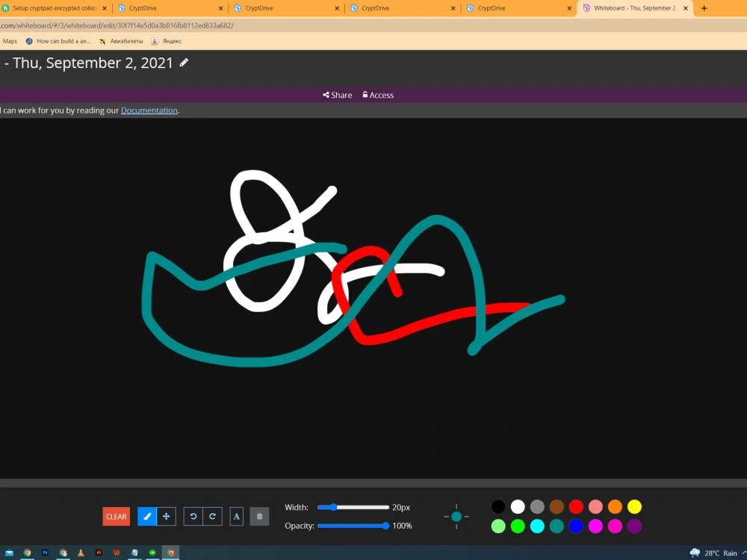Open the Access settings
747x560 pixels.
pos(378,95)
